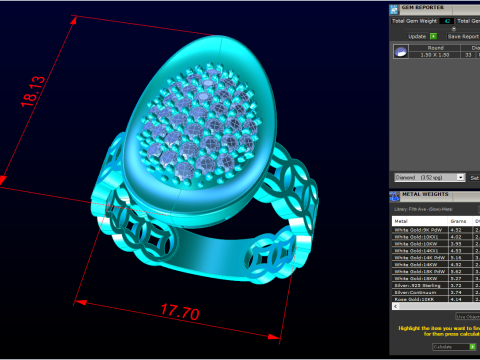
Task: Select the Silver:Continuum row
Action: [436, 292]
